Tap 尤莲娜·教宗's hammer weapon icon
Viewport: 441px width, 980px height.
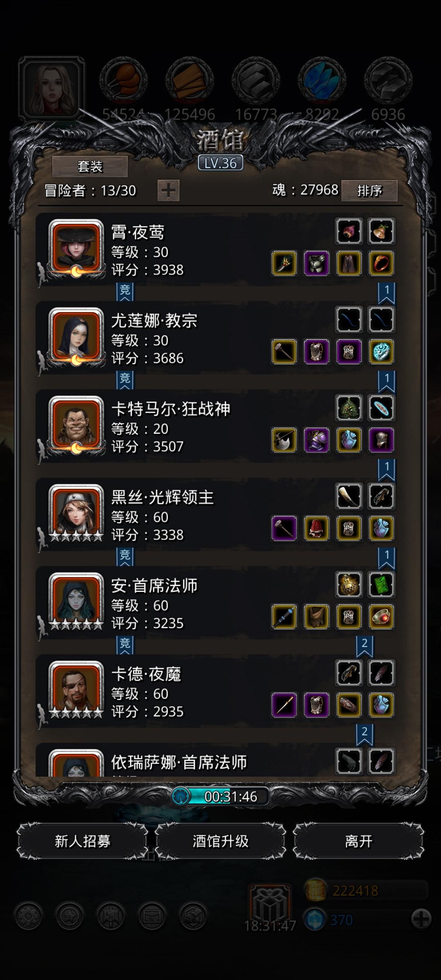click(284, 352)
